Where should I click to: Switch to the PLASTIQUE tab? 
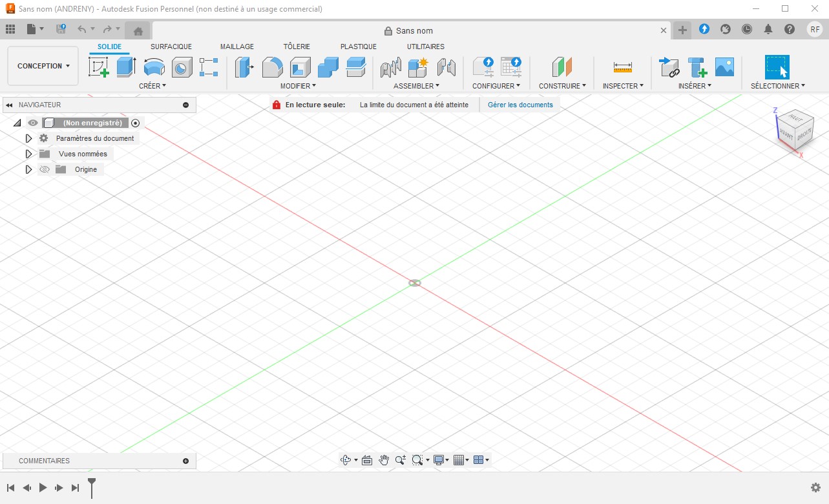pos(359,47)
